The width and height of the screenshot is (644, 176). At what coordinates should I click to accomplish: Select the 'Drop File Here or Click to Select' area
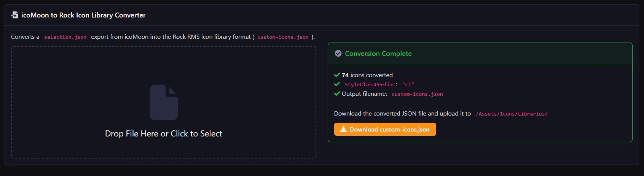coord(164,102)
